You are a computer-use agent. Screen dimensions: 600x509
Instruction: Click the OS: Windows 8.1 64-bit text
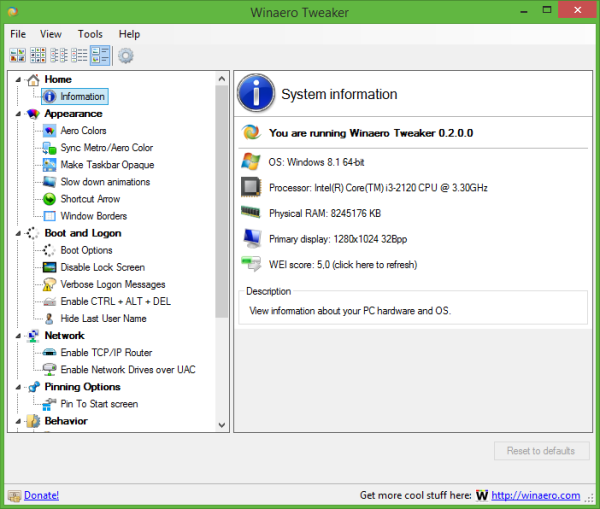click(316, 162)
